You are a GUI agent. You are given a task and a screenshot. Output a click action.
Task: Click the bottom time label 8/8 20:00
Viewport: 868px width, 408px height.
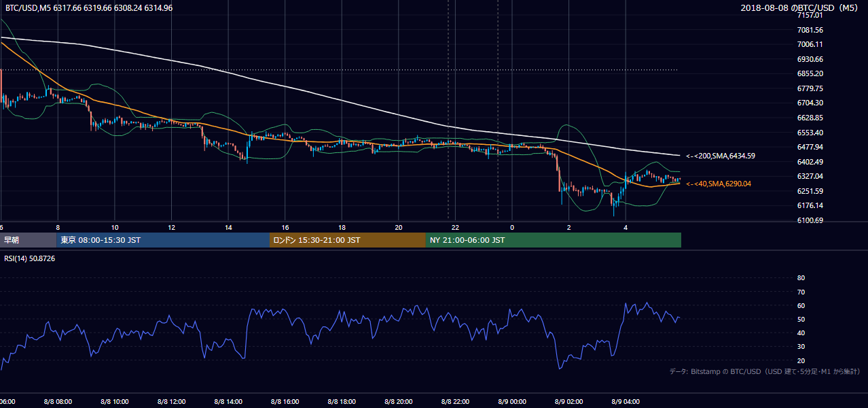[398, 402]
